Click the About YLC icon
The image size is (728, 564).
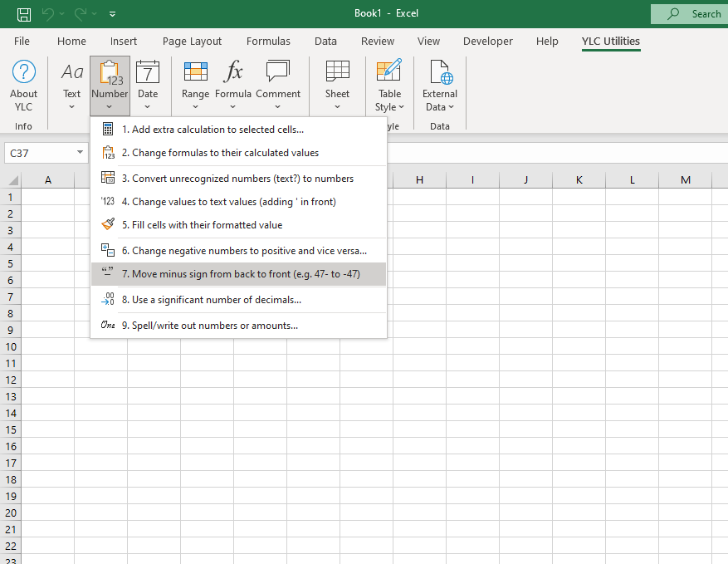tap(24, 73)
